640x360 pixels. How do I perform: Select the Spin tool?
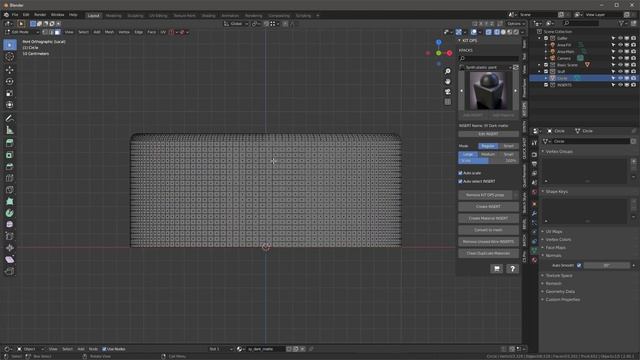click(9, 213)
